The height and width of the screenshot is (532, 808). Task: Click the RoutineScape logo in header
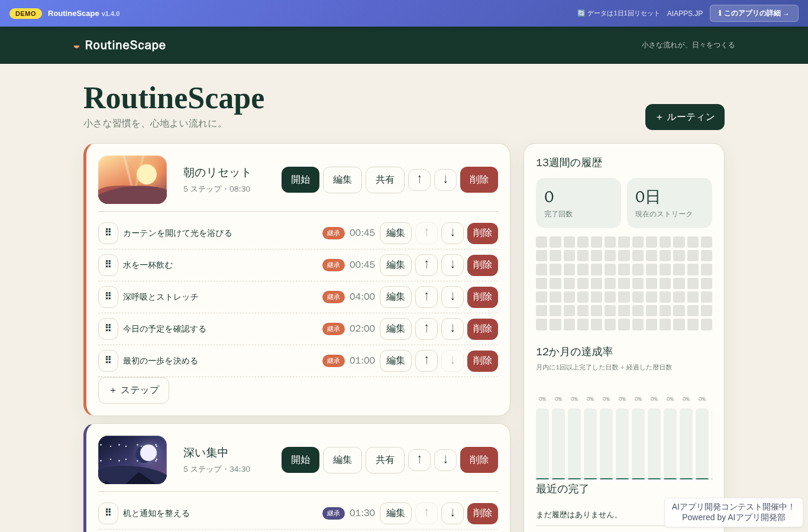tap(119, 45)
